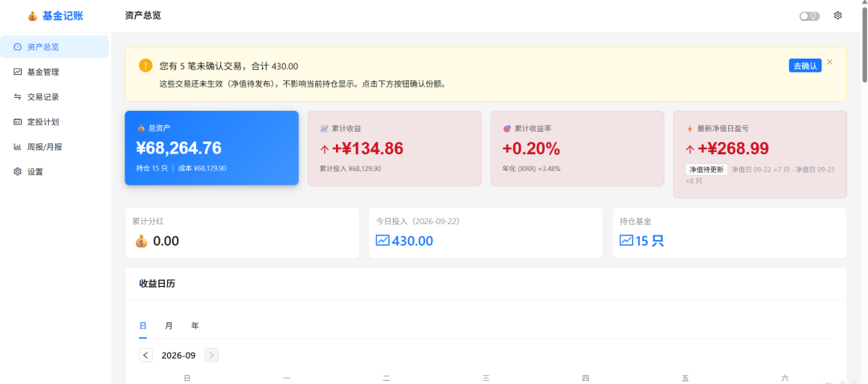Click the +0.20% cumulative return rate
Image resolution: width=868 pixels, height=384 pixels.
point(531,149)
